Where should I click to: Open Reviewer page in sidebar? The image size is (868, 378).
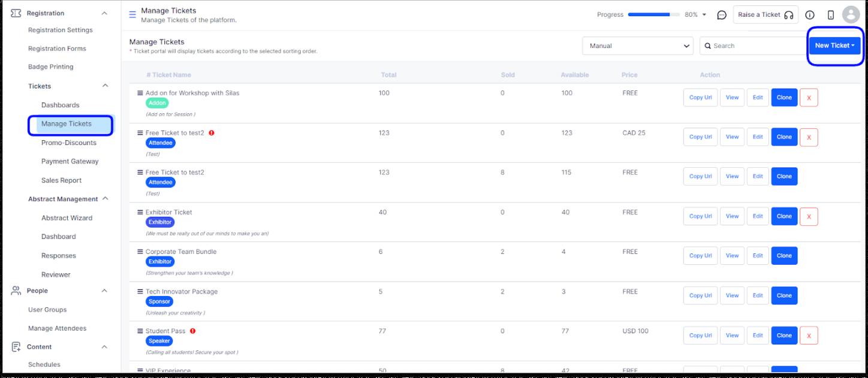click(56, 274)
